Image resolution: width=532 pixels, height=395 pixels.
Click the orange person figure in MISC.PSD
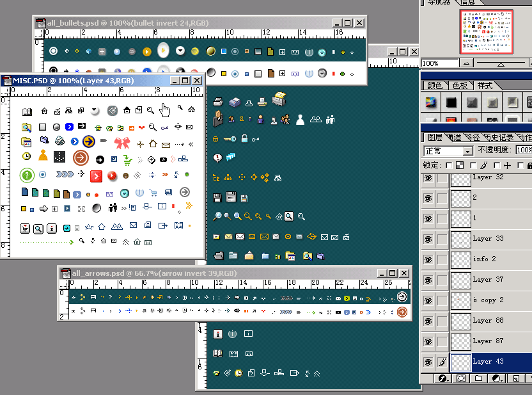click(43, 155)
